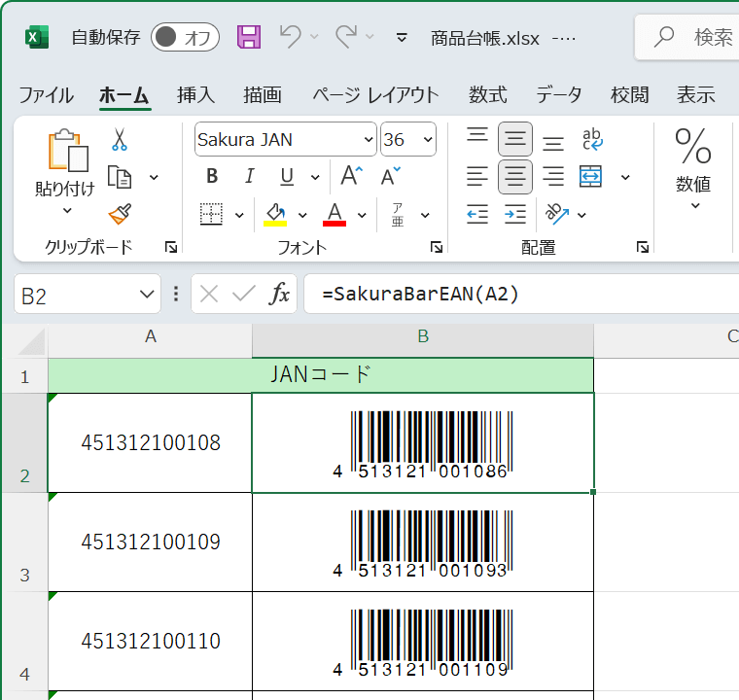Open the Sakura JAN font name dropdown
Viewport: 739px width, 700px height.
pyautogui.click(x=369, y=140)
